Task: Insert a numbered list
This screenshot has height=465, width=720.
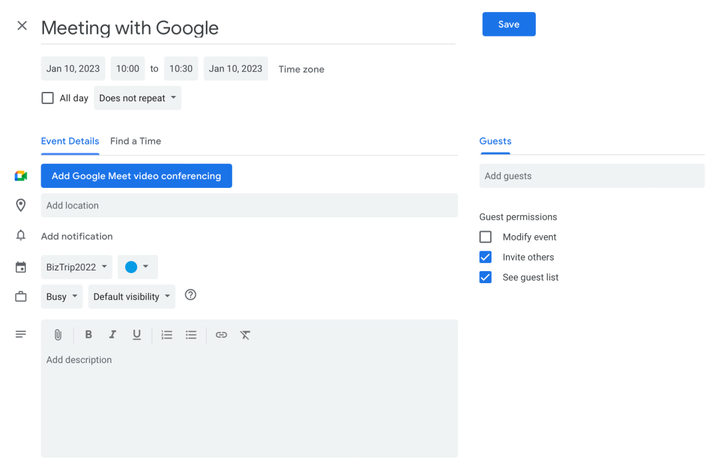Action: [167, 335]
